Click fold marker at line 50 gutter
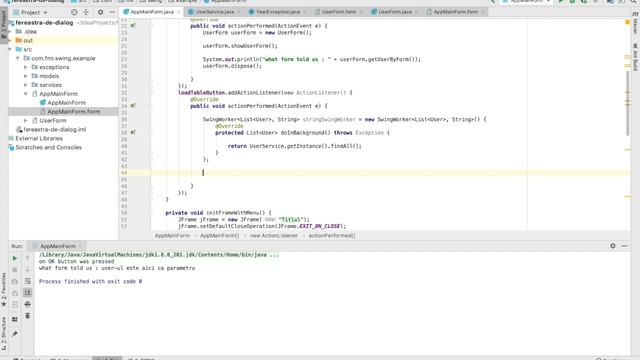The image size is (640, 360). [x=150, y=213]
